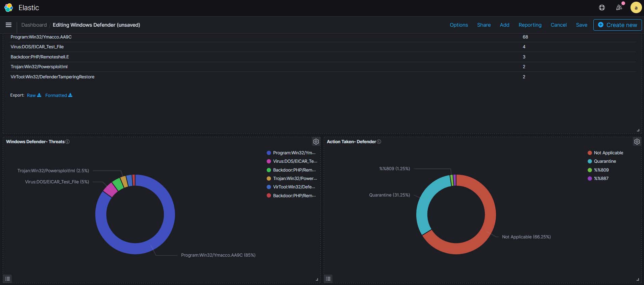Toggle legend icon in Threats panel
The height and width of the screenshot is (285, 644).
(7, 279)
